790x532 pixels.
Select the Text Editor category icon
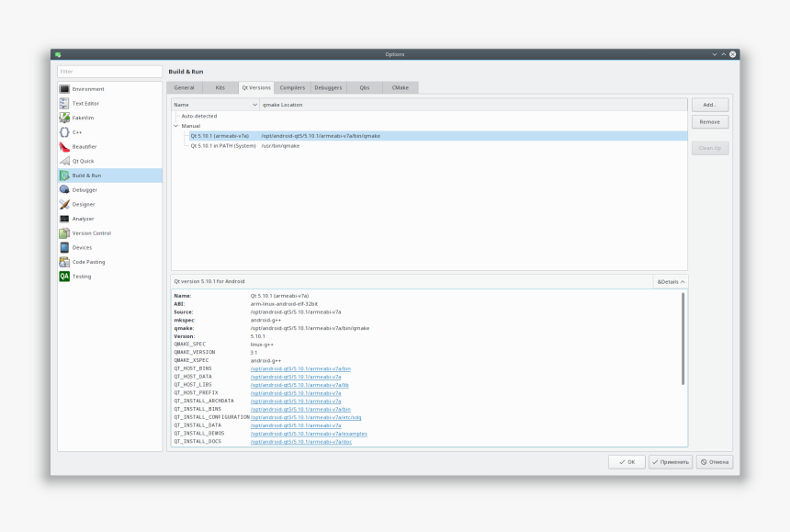64,103
